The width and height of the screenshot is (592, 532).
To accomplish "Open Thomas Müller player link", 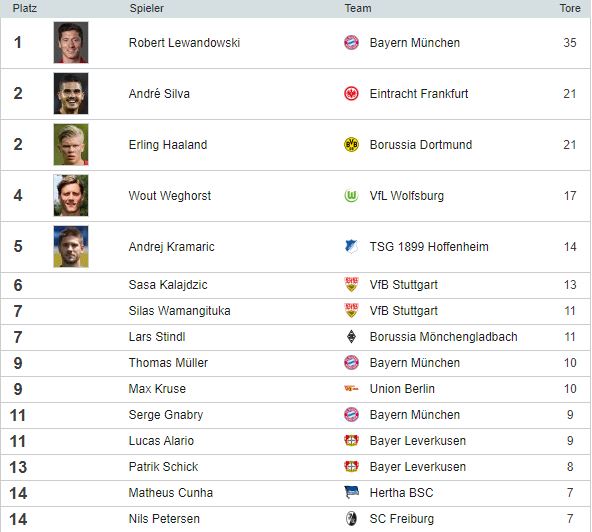I will coord(168,363).
